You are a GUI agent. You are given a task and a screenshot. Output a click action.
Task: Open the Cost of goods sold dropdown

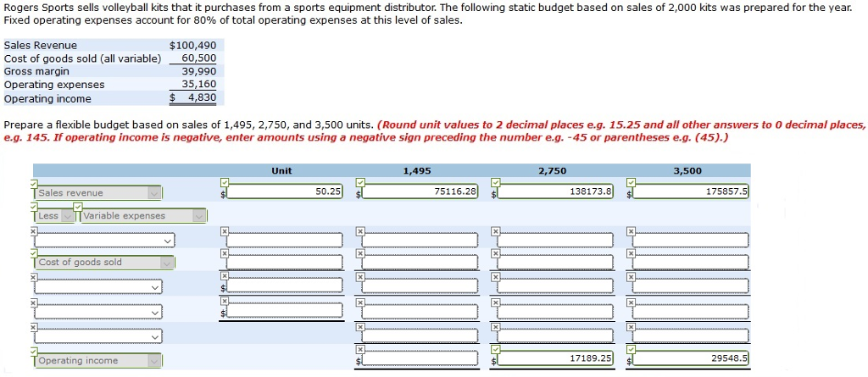(x=104, y=263)
